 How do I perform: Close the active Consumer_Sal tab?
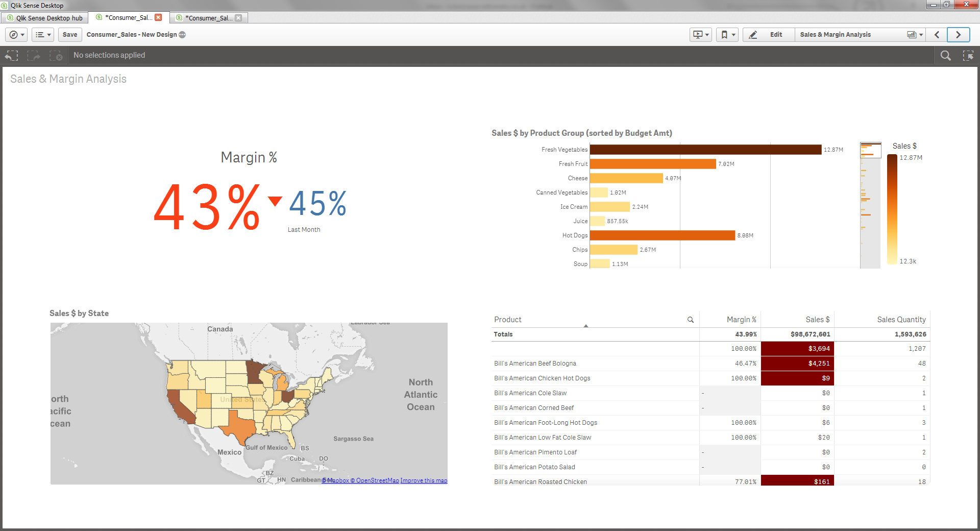158,17
